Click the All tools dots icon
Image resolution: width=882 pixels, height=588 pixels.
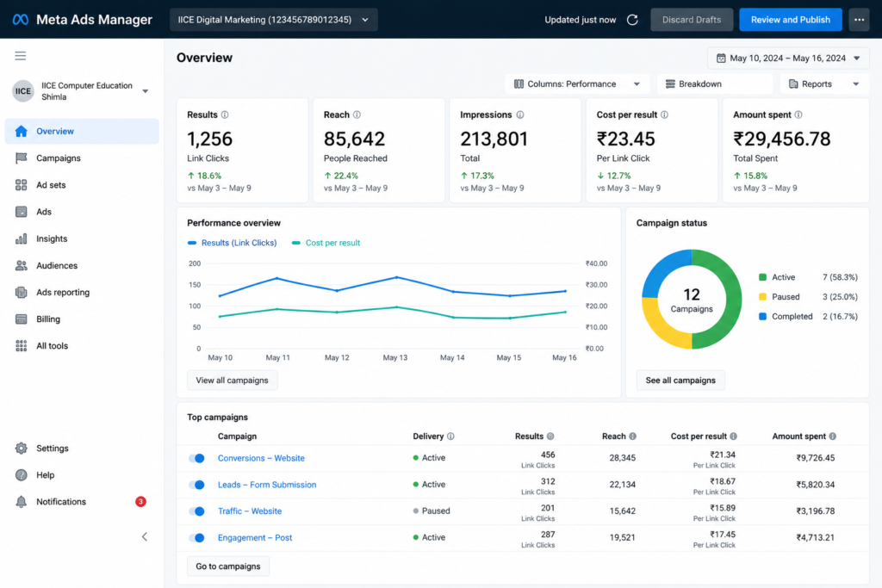(x=22, y=346)
